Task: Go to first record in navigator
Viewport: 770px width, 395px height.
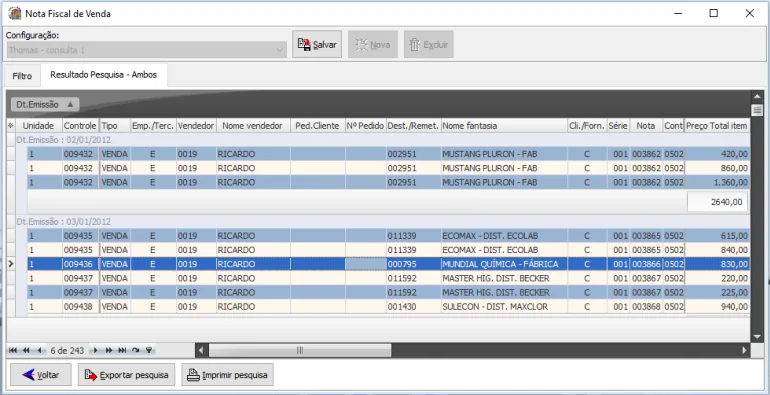Action: 13,350
